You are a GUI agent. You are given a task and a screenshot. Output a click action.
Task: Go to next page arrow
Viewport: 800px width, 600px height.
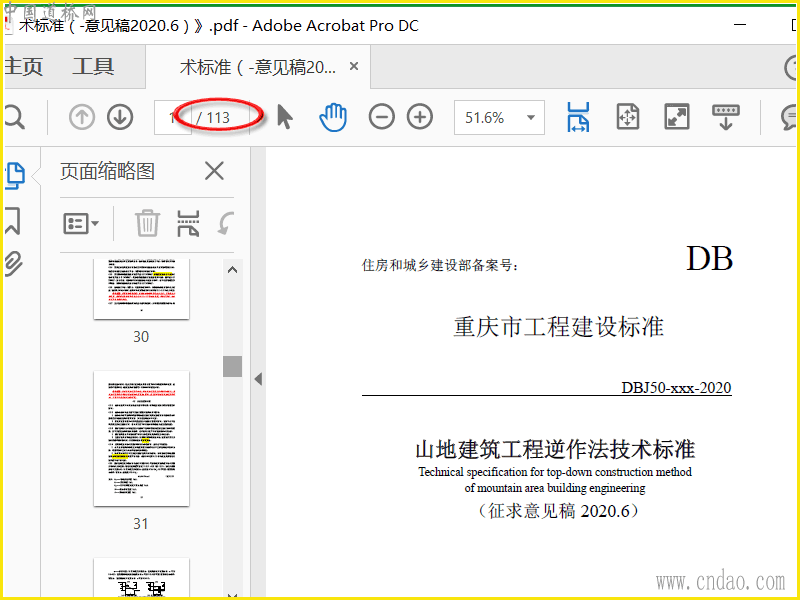coord(120,117)
